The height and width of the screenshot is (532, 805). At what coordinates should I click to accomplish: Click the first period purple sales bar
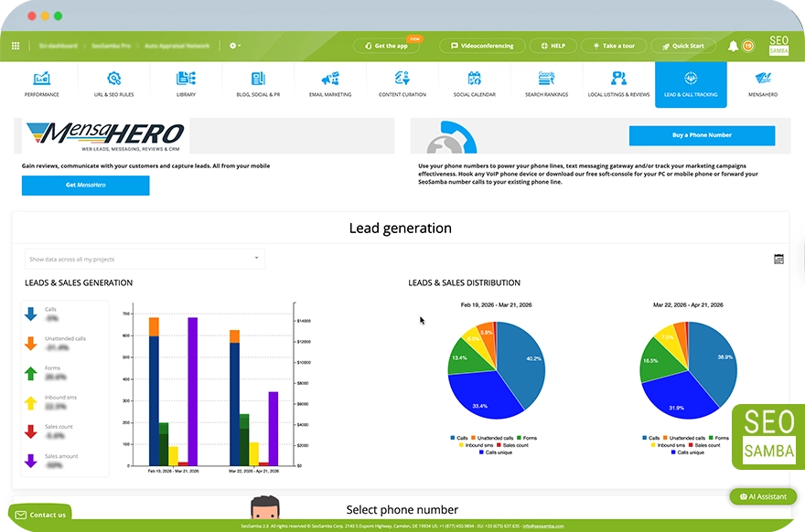(192, 391)
